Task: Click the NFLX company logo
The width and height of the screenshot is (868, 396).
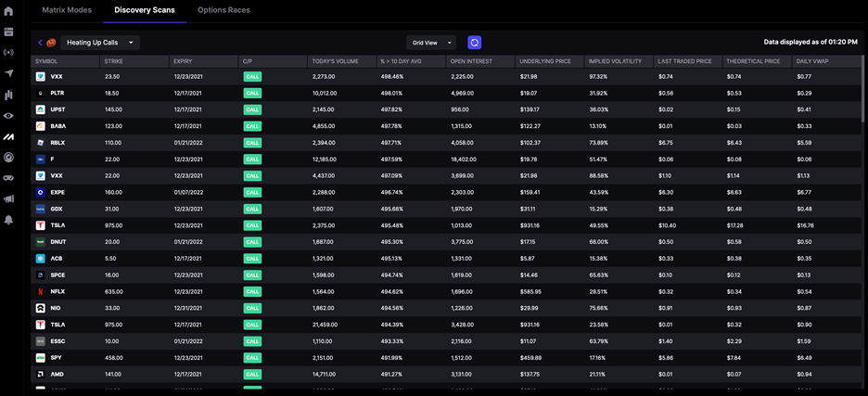Action: (41, 291)
